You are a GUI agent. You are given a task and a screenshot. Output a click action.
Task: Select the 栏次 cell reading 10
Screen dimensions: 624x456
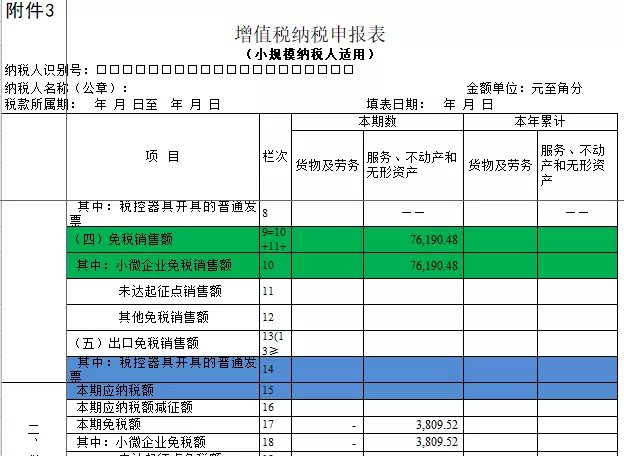[275, 265]
